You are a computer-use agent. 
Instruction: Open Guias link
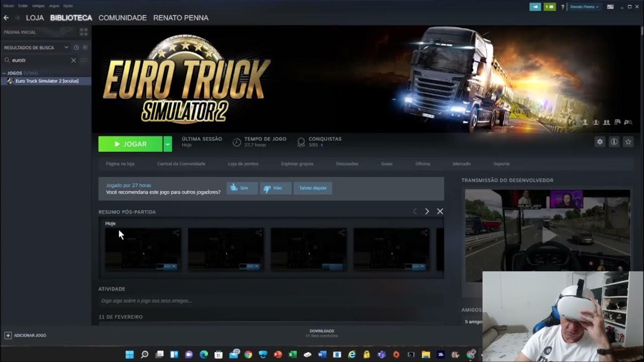point(387,163)
